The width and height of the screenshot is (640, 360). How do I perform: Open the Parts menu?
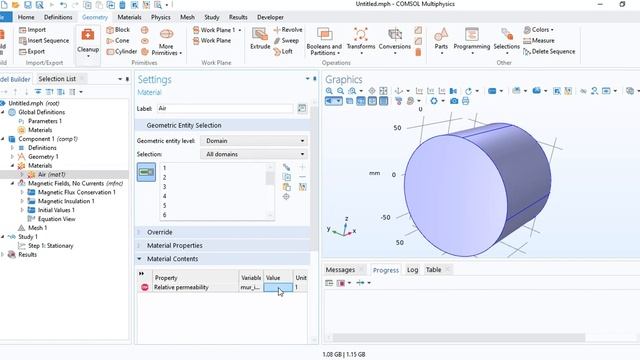(441, 41)
